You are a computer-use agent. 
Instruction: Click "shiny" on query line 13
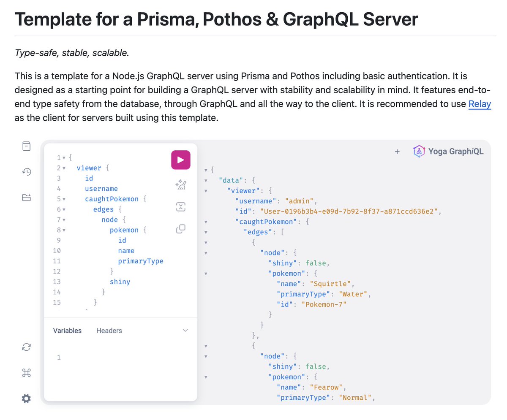pyautogui.click(x=120, y=282)
